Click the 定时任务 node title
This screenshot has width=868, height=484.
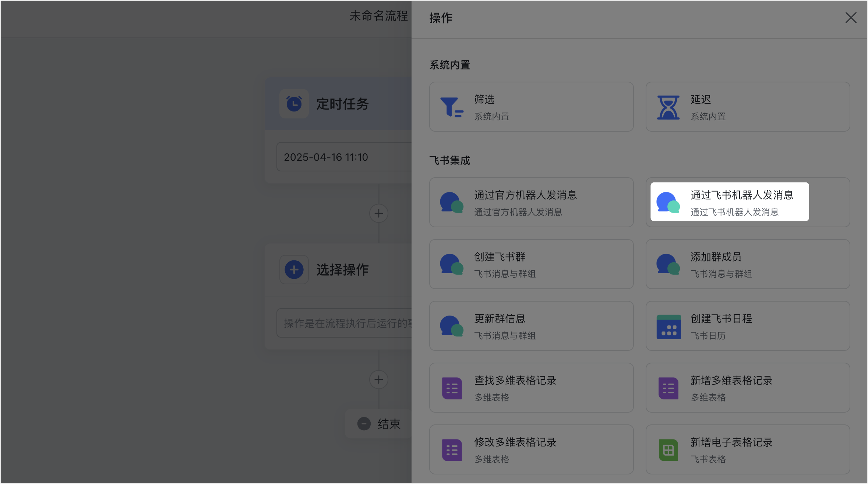click(x=342, y=104)
